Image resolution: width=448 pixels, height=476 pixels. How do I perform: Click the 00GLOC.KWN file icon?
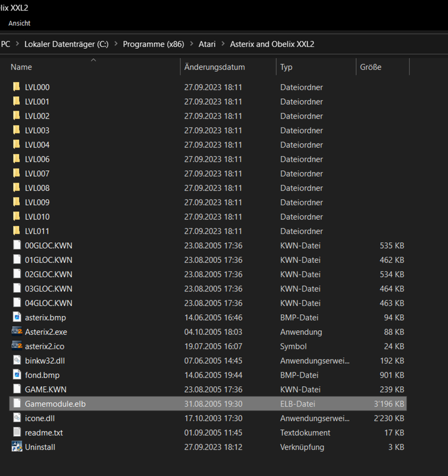[17, 245]
